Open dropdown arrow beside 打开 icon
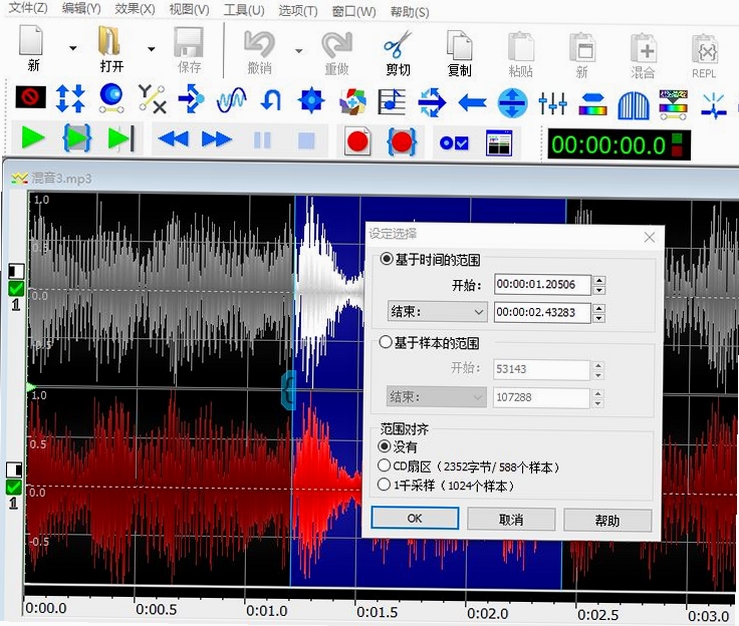This screenshot has width=739, height=626. (x=151, y=49)
